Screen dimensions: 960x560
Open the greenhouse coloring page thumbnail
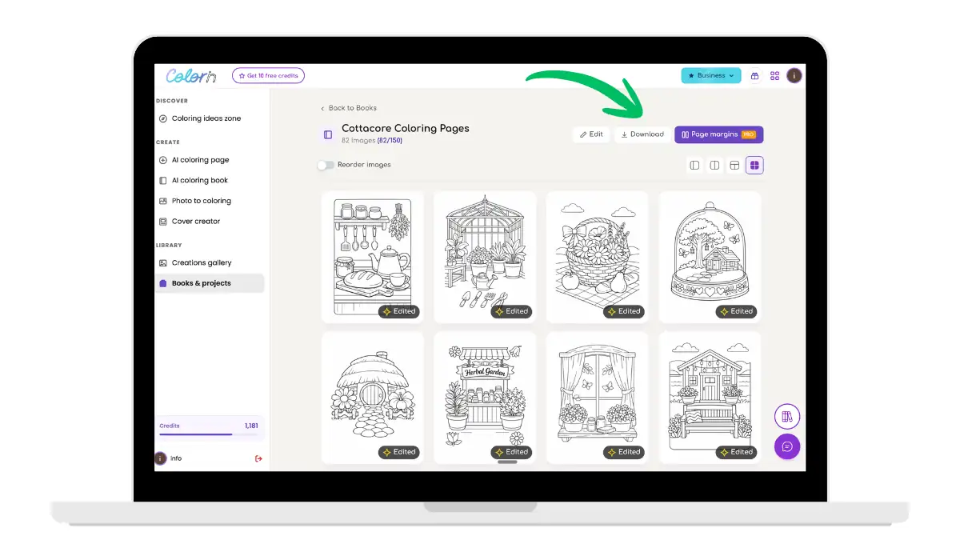484,256
